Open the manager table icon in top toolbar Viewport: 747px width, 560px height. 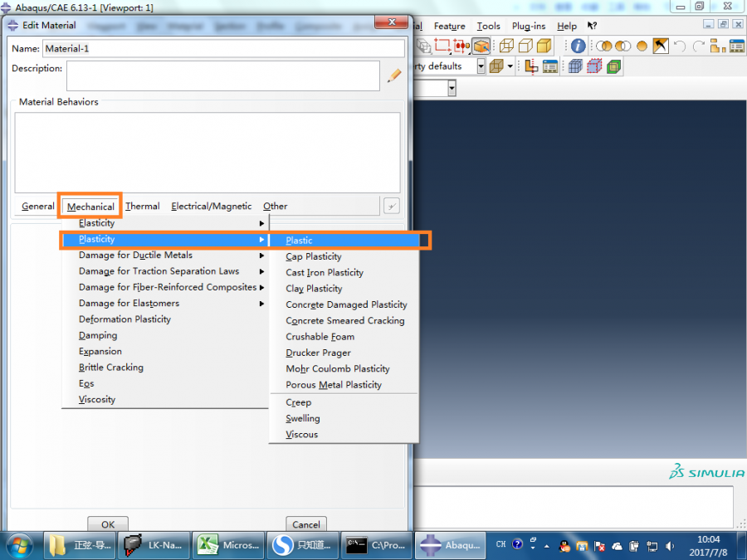(736, 46)
